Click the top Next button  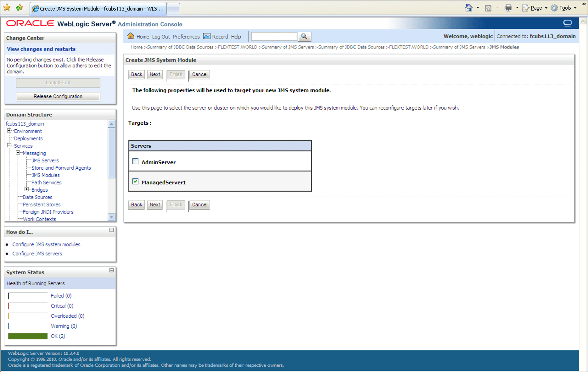point(155,74)
